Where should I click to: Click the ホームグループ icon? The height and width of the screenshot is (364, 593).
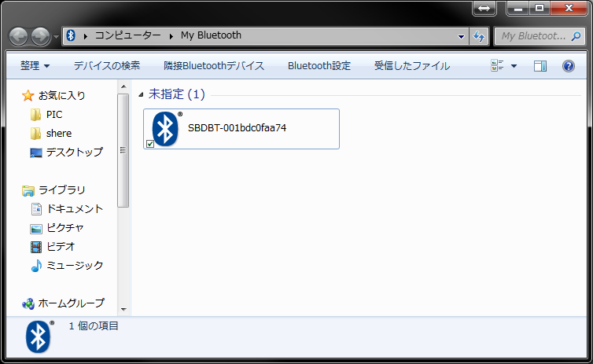28,303
